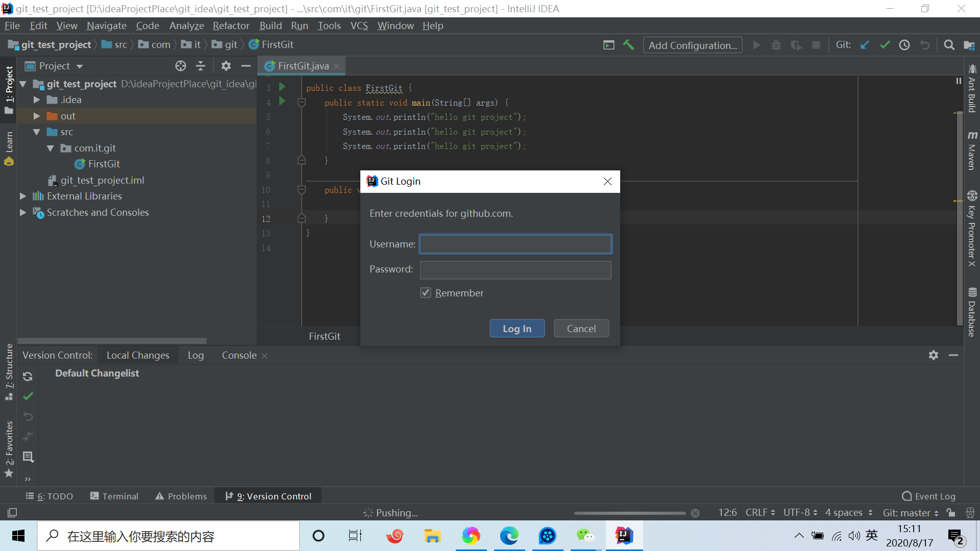Image resolution: width=980 pixels, height=551 pixels.
Task: Open Event Log
Action: point(928,496)
